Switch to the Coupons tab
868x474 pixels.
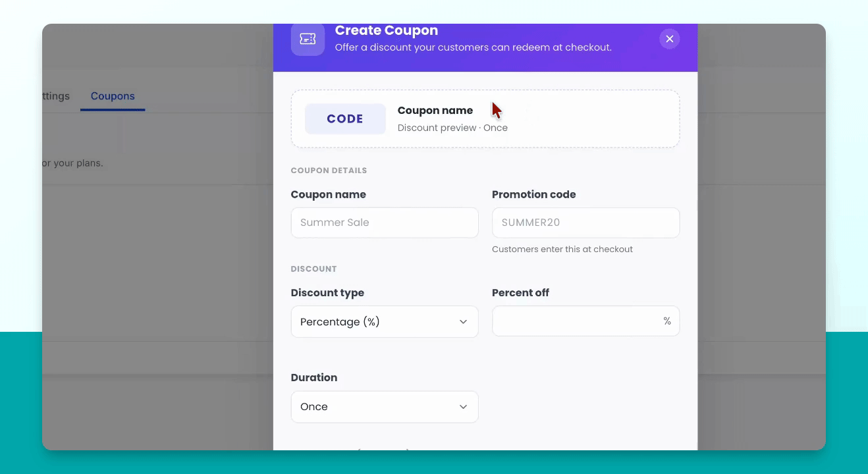click(113, 96)
